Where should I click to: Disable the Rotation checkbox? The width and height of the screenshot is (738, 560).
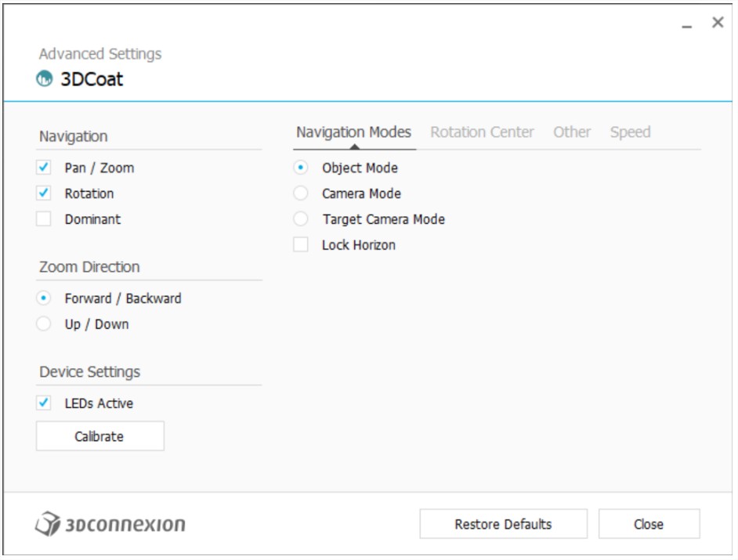[x=44, y=193]
